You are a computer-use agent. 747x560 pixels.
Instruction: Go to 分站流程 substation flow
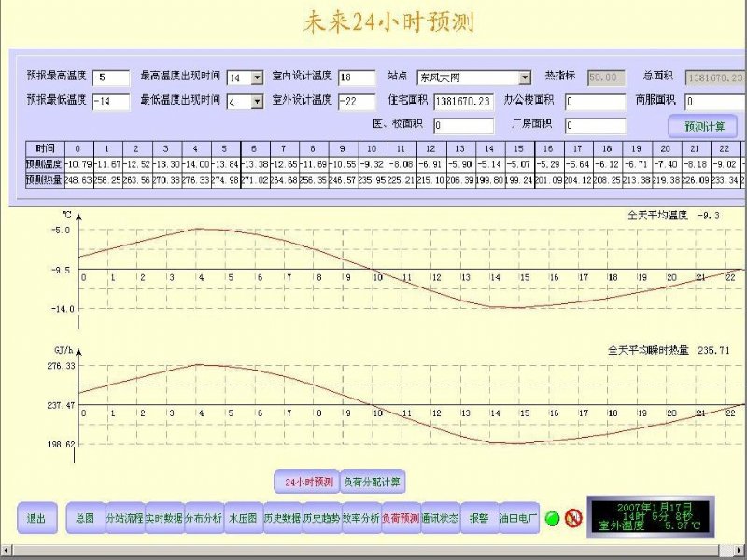click(124, 518)
